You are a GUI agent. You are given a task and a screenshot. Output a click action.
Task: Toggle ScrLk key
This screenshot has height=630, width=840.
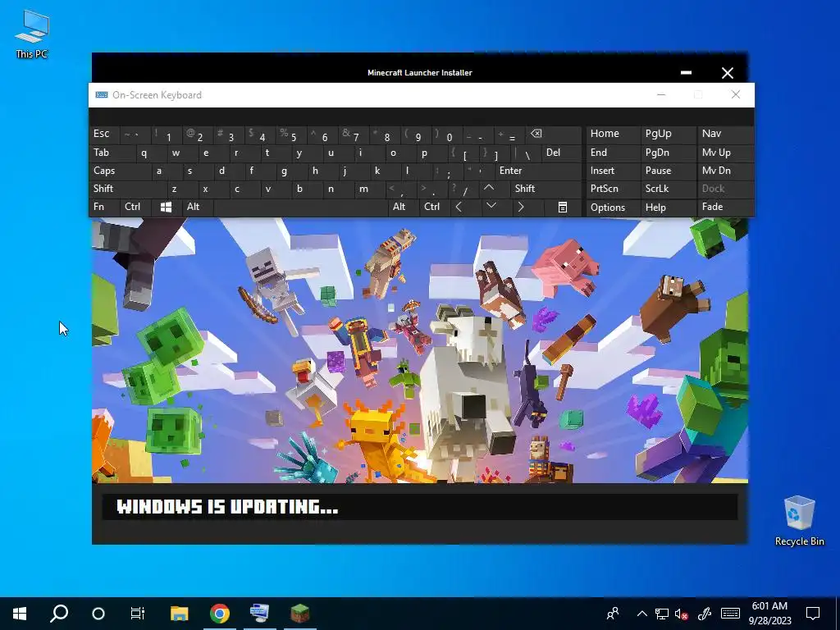[668, 189]
